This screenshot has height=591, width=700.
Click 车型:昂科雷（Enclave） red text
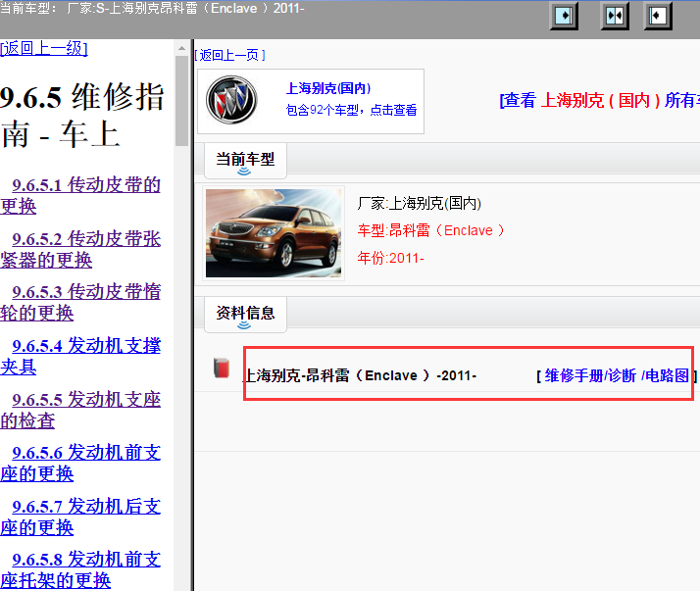click(430, 230)
